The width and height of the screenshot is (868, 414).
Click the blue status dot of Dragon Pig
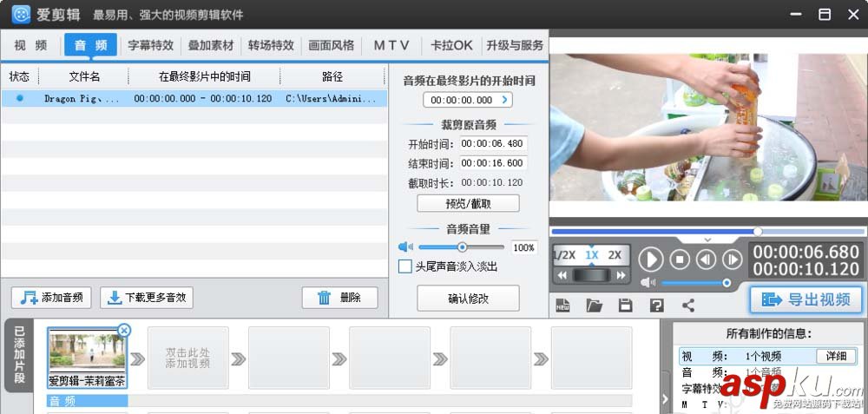coord(20,98)
